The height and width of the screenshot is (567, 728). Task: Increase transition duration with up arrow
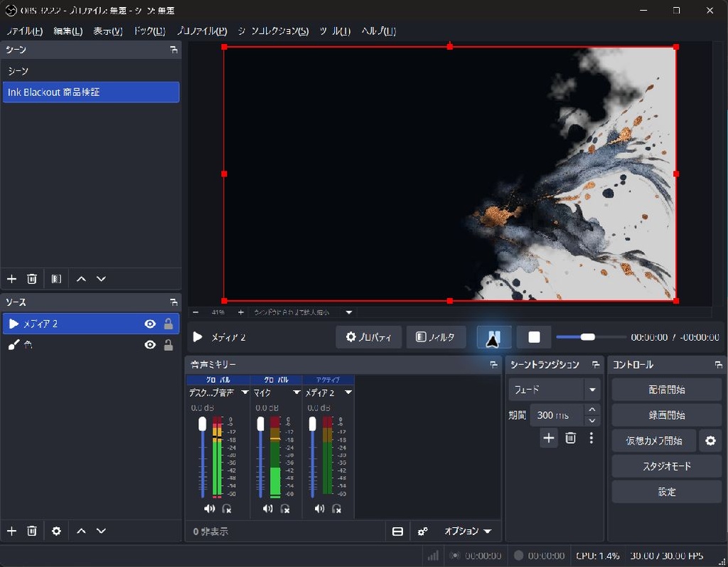(x=592, y=410)
